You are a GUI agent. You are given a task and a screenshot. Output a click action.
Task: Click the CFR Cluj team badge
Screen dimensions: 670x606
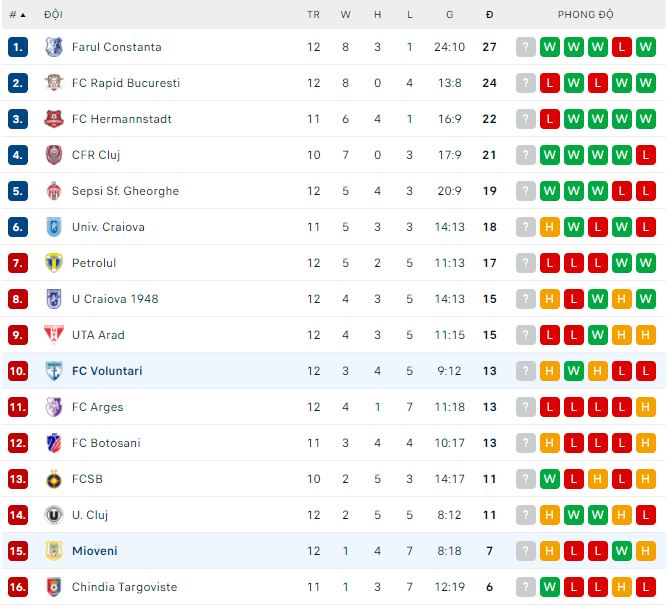coord(54,155)
